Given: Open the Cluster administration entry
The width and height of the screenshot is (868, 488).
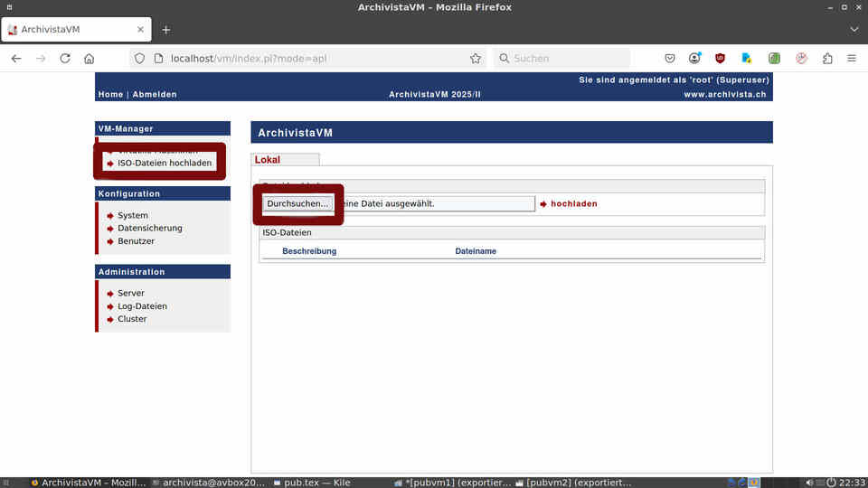Looking at the screenshot, I should click(132, 319).
